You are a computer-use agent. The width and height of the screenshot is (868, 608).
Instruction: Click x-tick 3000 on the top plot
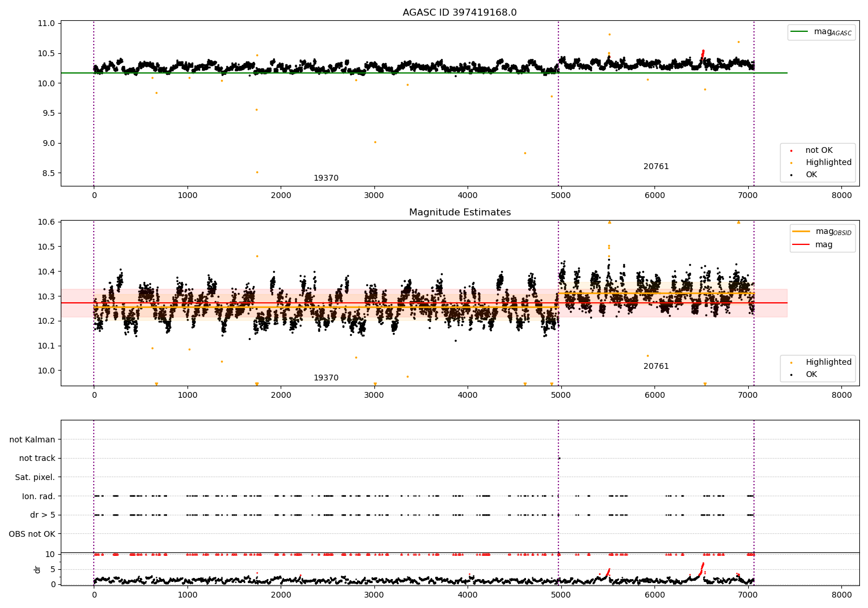[x=374, y=196]
